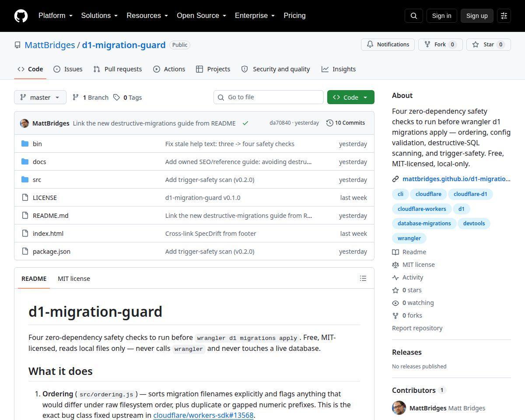Open the green Code dropdown button

[x=351, y=97]
